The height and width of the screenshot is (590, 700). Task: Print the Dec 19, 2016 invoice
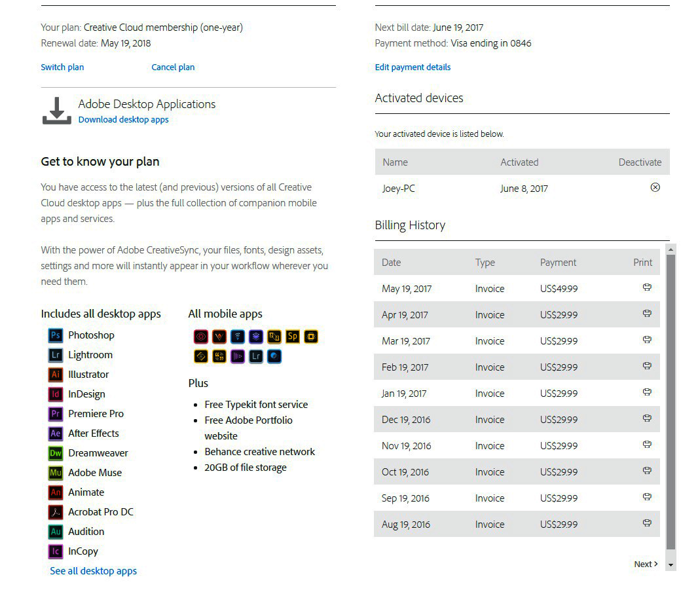(x=647, y=418)
